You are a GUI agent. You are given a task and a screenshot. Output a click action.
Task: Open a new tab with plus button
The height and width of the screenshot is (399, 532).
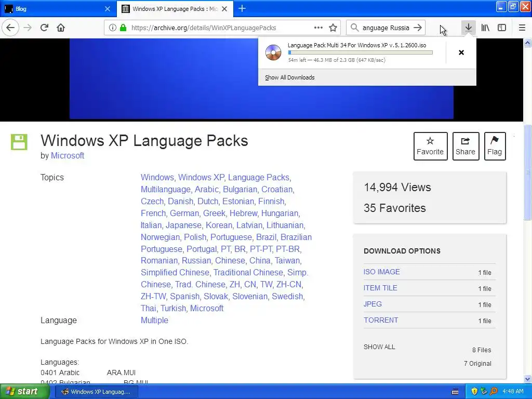pyautogui.click(x=242, y=8)
